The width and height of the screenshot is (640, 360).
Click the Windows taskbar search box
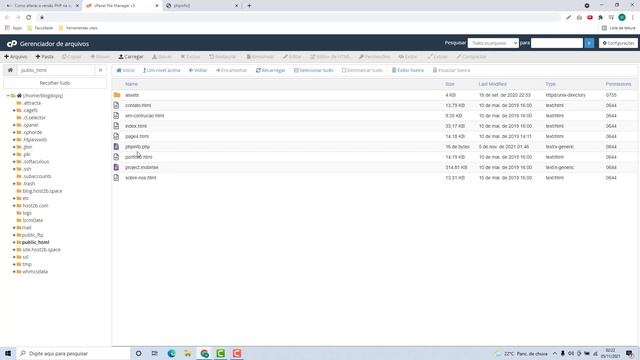pyautogui.click(x=73, y=353)
